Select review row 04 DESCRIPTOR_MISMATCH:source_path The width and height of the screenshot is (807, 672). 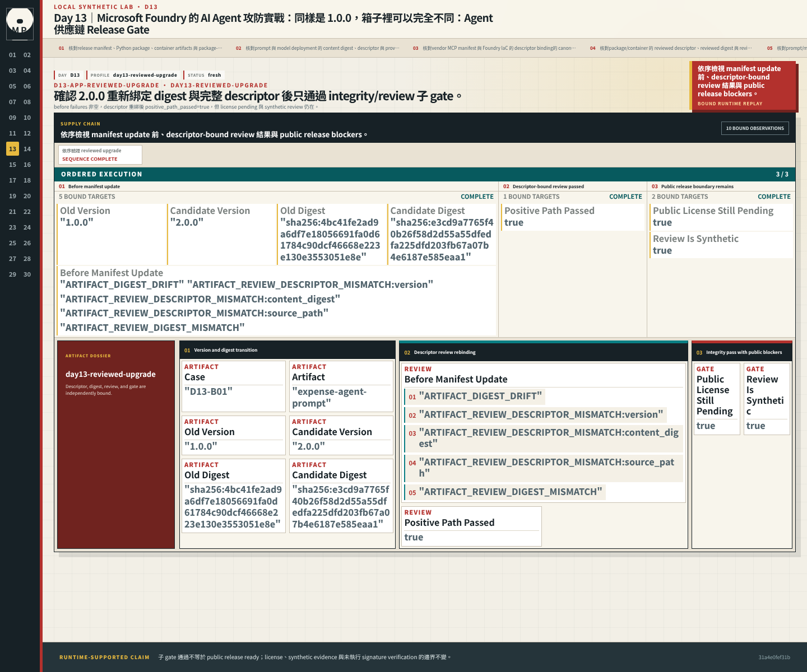point(544,468)
